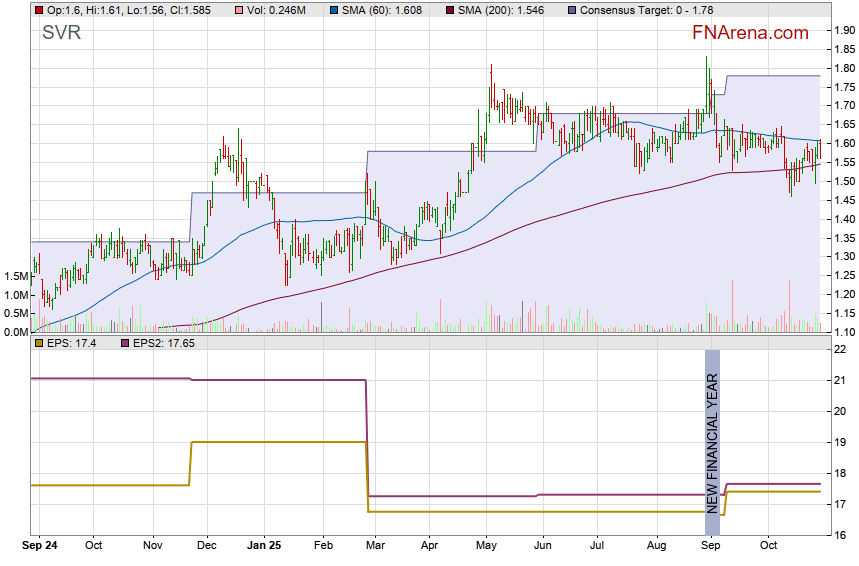Image resolution: width=859 pixels, height=566 pixels.
Task: Click the 'May' label on the date axis
Action: point(486,546)
